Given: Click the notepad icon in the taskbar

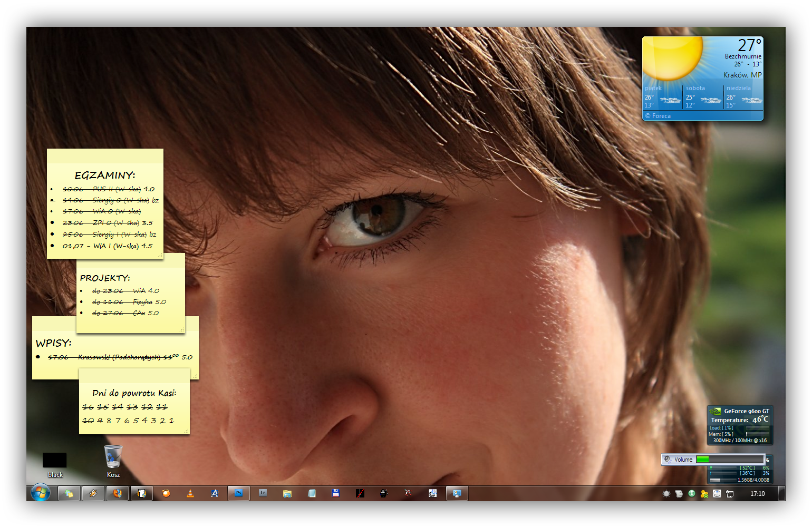Looking at the screenshot, I should point(312,493).
